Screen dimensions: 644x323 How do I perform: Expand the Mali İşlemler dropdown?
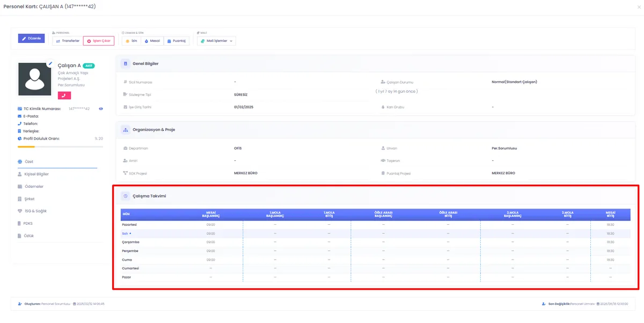coord(216,41)
